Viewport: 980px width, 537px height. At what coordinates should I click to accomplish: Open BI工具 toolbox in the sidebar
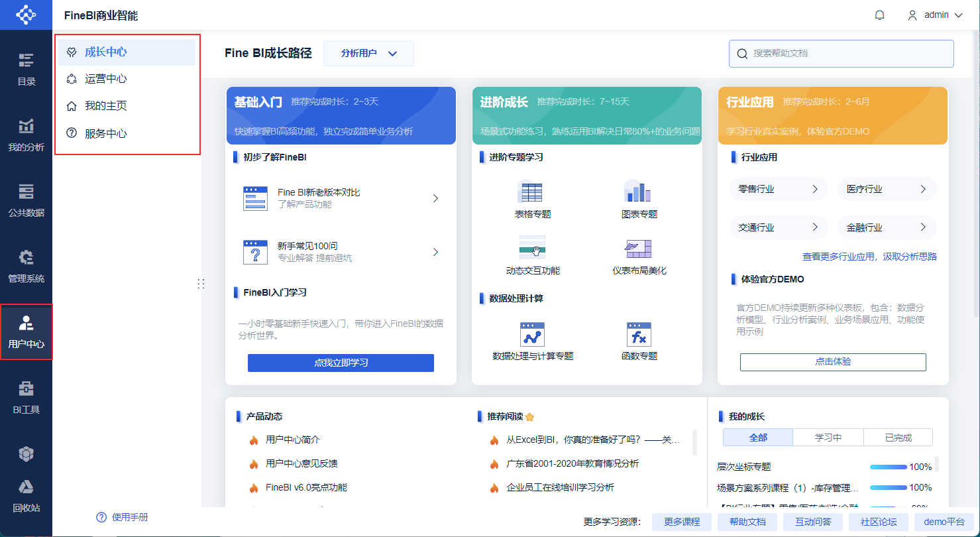pos(26,396)
